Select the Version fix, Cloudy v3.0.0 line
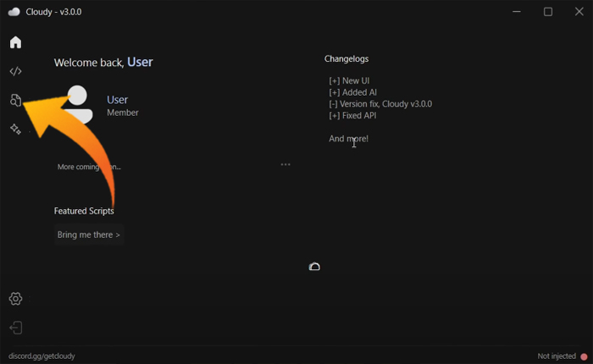 click(x=380, y=104)
